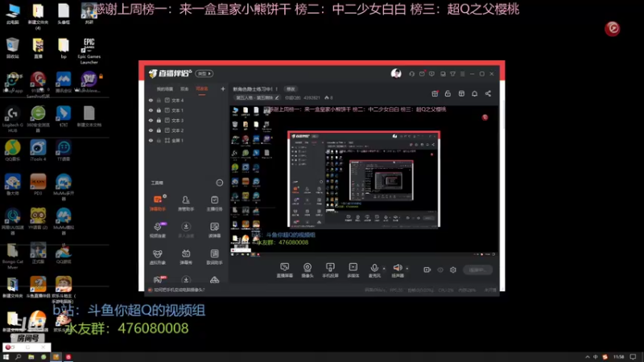Mute the 麦克风 microphone icon
Viewport: 644px width, 362px height.
374,268
